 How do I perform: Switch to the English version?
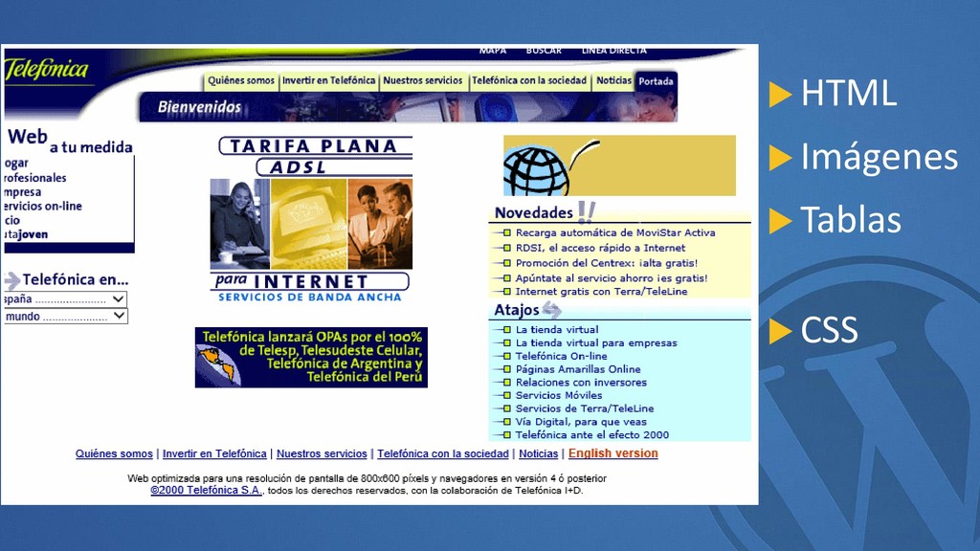click(613, 452)
